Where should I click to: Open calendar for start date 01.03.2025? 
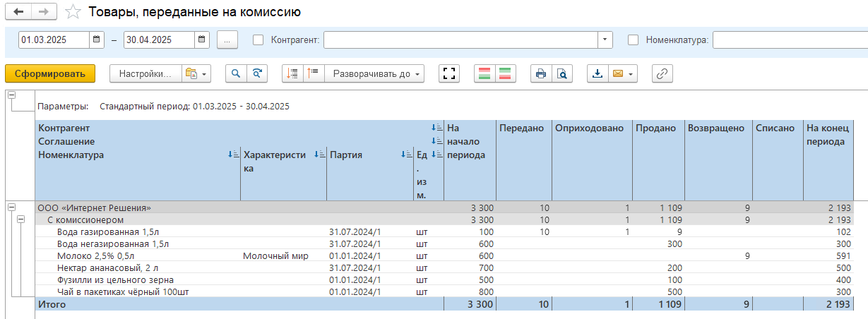(x=97, y=40)
